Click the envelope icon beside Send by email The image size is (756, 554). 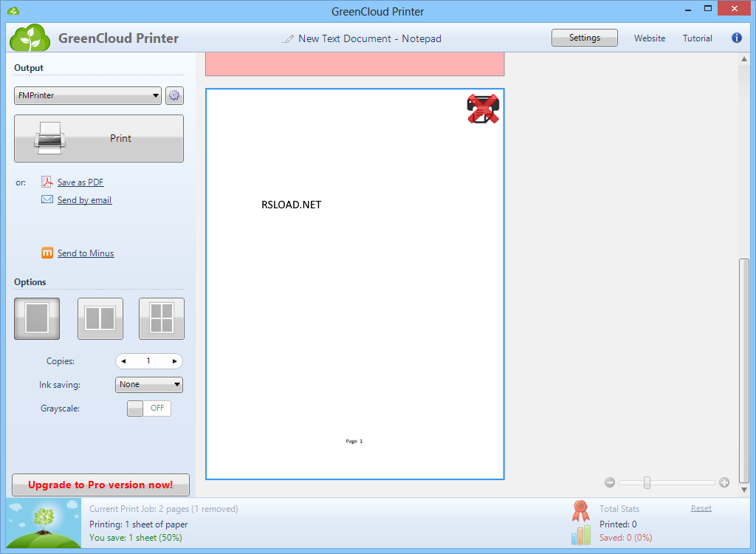pyautogui.click(x=47, y=199)
